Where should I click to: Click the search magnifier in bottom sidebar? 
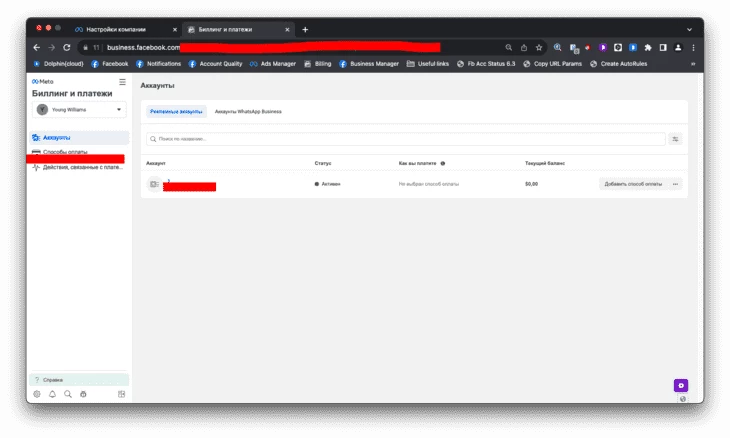click(68, 394)
